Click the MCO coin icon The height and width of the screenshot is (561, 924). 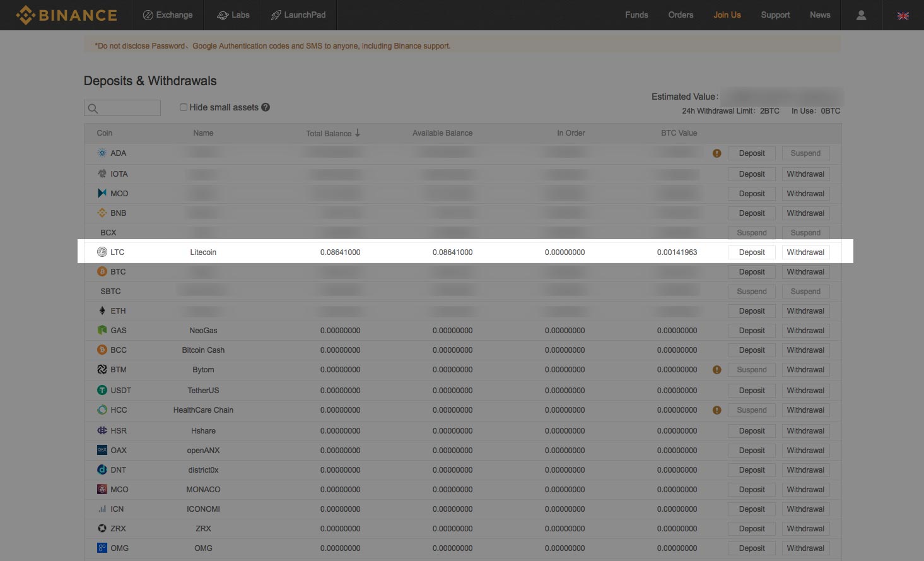(102, 489)
